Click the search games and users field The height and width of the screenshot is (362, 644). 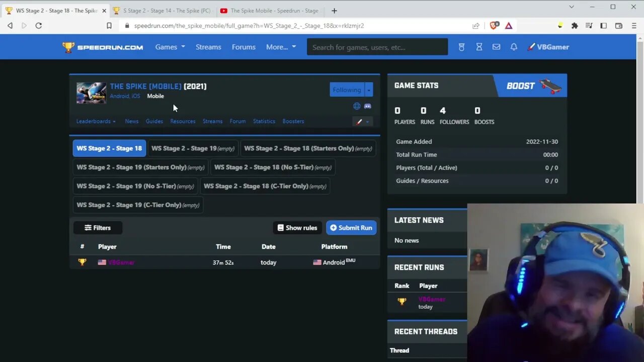(x=377, y=47)
